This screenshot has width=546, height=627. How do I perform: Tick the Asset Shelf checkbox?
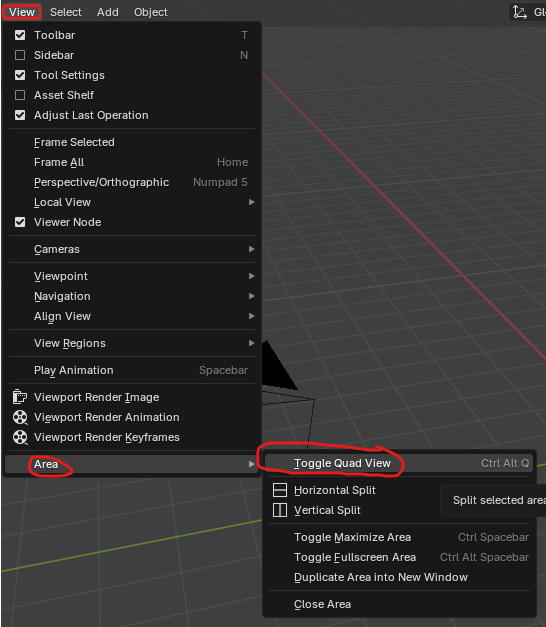coord(20,95)
